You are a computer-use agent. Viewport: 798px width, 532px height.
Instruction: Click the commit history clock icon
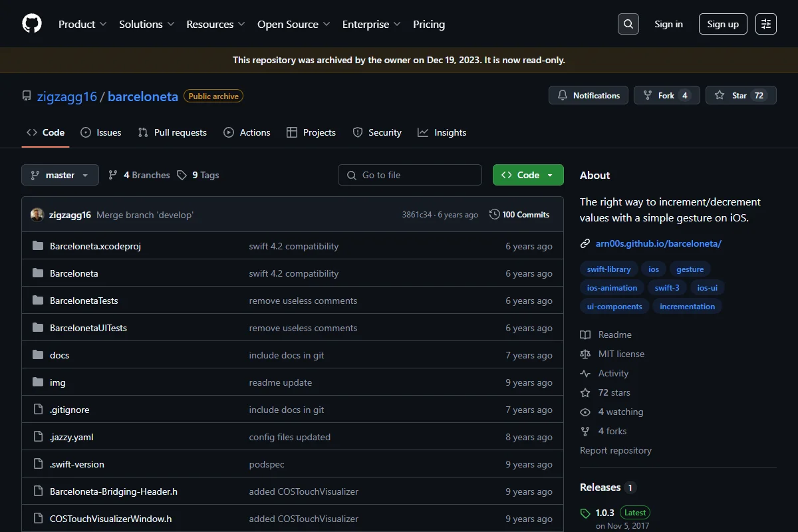494,215
